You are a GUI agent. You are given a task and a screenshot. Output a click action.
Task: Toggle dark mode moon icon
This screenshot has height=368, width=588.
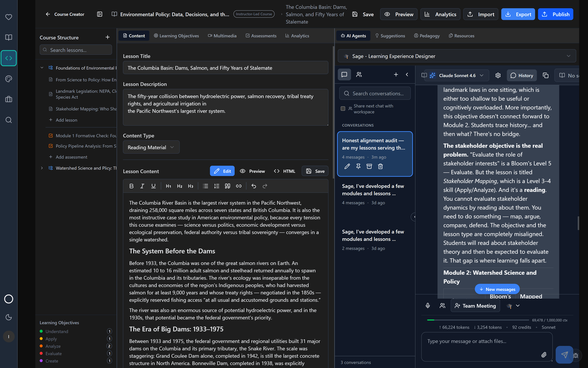(8, 317)
